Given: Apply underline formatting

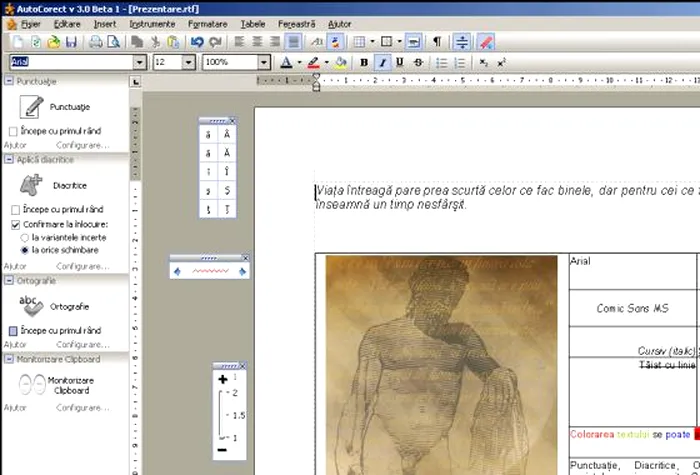Looking at the screenshot, I should point(400,62).
